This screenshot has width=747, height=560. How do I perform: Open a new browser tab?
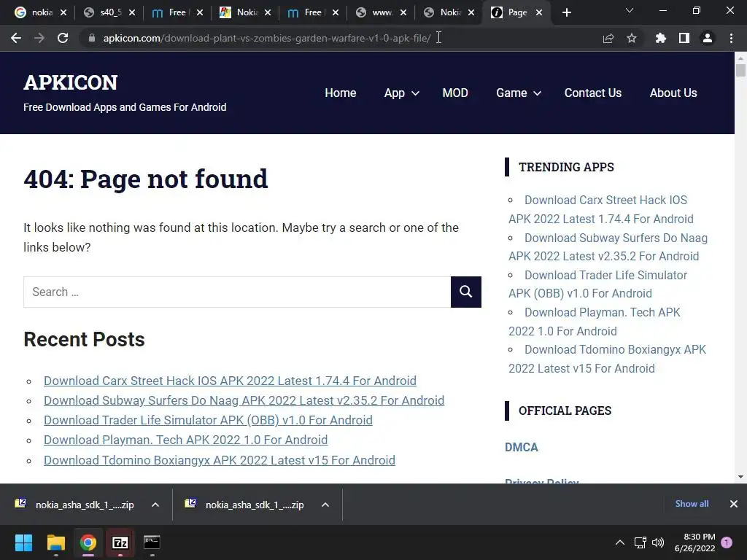566,13
